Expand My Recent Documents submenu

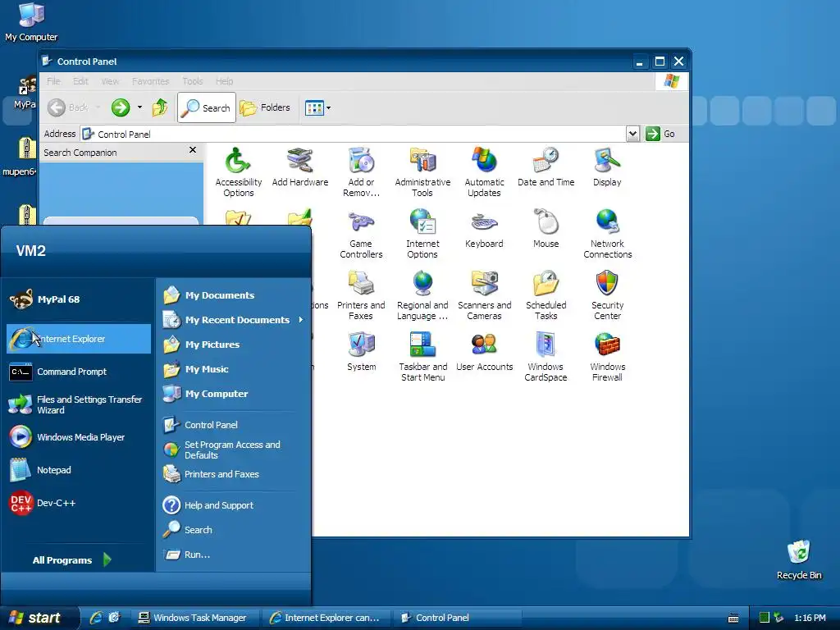234,320
